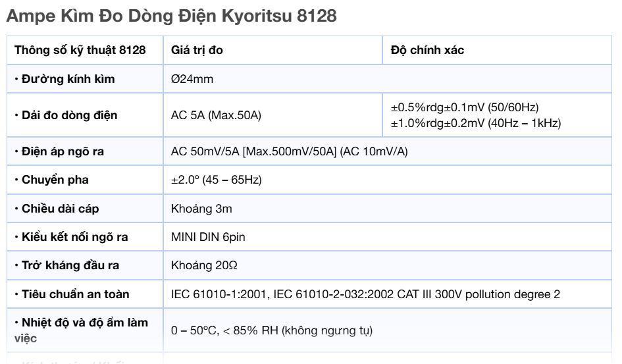This screenshot has height=364, width=622.
Task: Click the 'Độ chính xác' column header
Action: 497,50
